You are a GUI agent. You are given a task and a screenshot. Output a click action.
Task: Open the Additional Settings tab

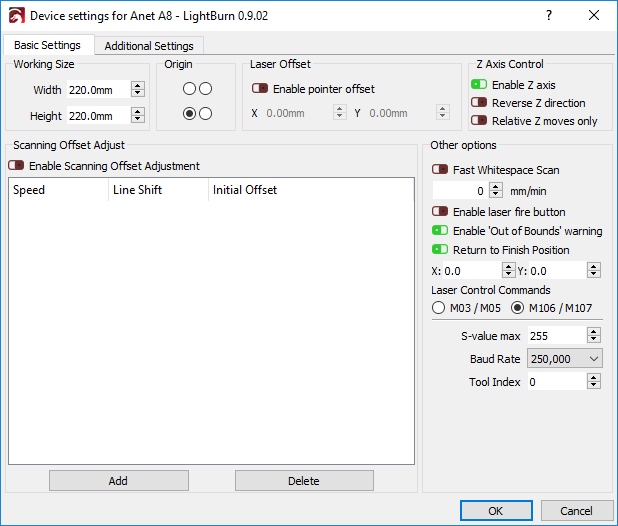point(149,46)
